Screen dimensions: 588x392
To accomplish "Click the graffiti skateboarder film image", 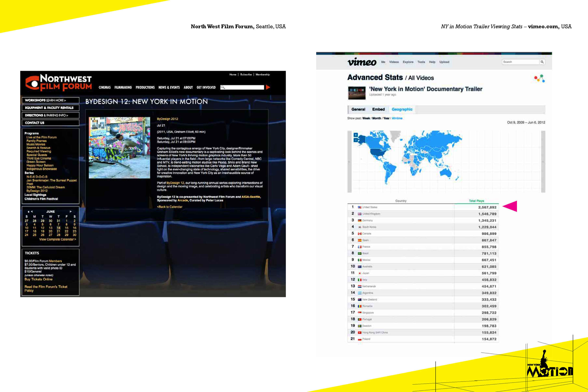I will point(119,147).
